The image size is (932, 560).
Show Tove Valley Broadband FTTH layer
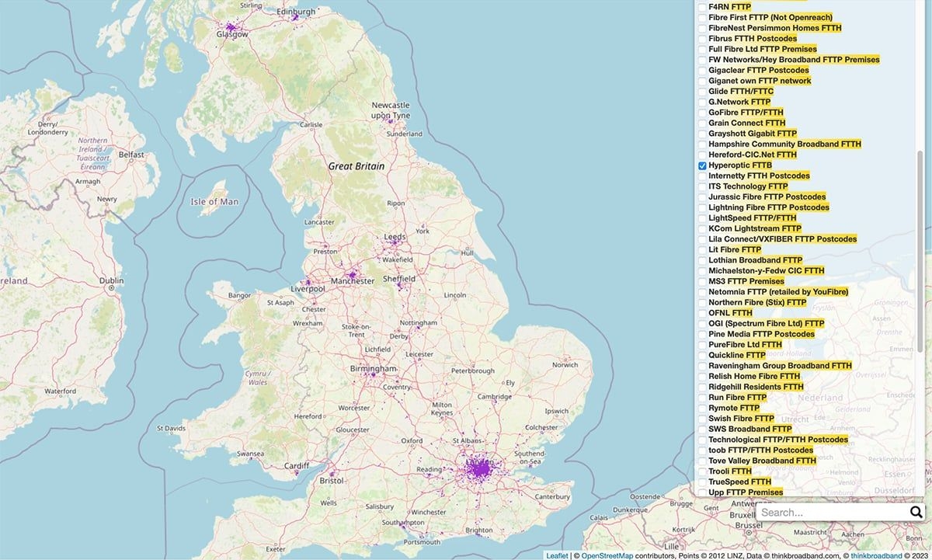(x=702, y=461)
